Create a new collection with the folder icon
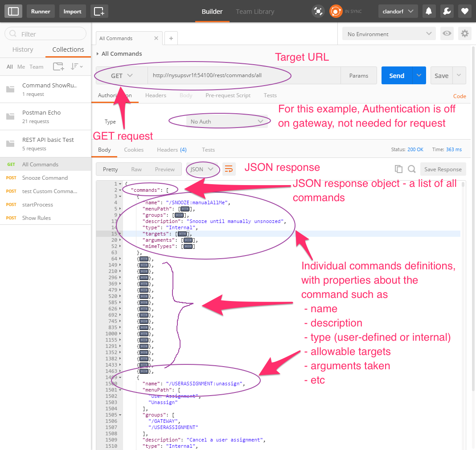476x450 pixels. coord(58,66)
